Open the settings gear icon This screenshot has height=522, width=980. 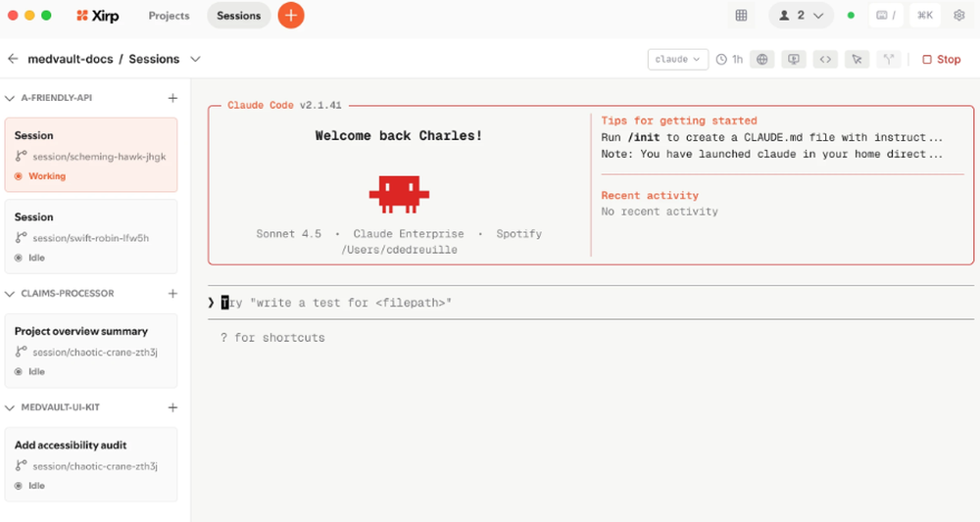(959, 16)
